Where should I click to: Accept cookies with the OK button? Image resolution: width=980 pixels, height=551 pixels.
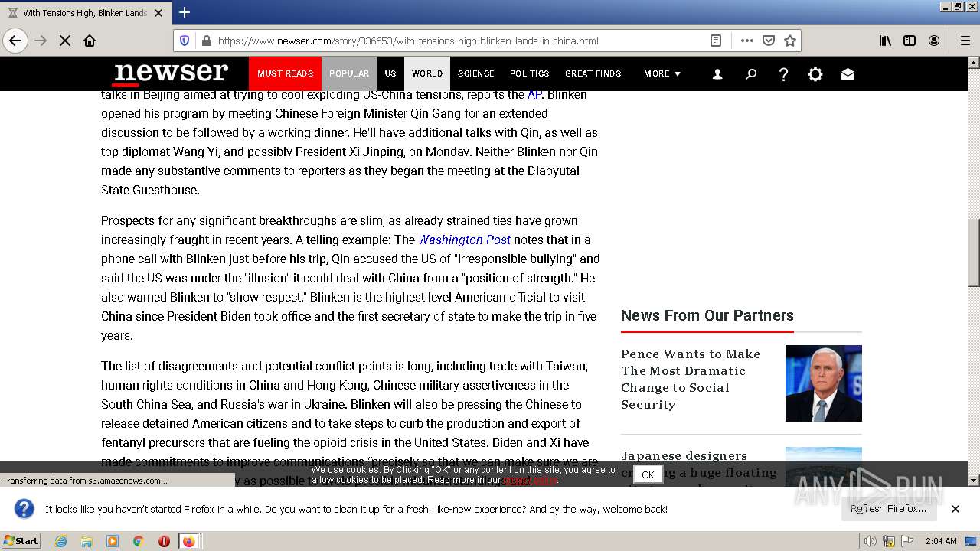(648, 474)
